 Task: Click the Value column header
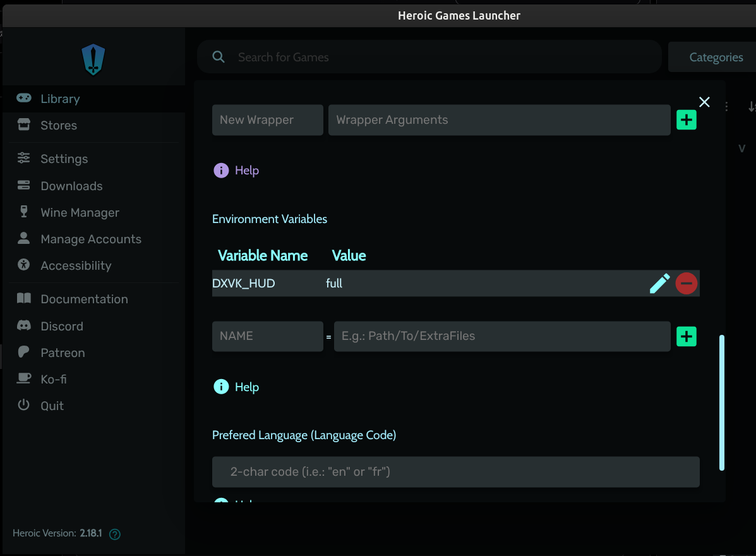click(349, 256)
